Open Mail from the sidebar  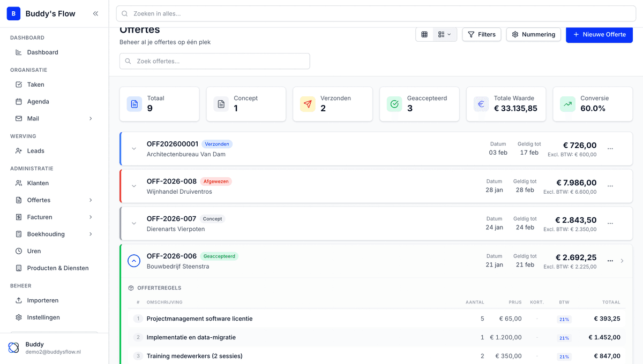click(x=34, y=118)
